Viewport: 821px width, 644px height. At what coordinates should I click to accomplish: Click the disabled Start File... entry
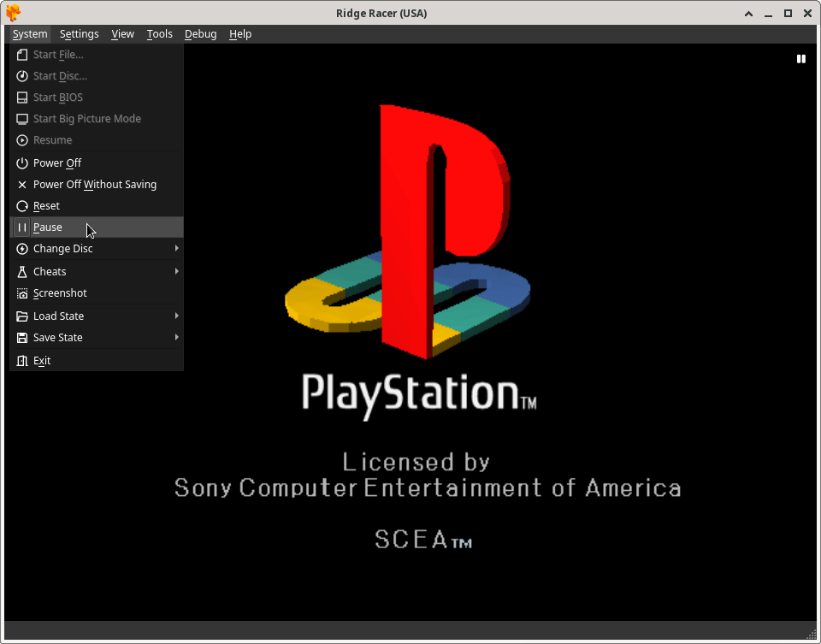[x=97, y=55]
